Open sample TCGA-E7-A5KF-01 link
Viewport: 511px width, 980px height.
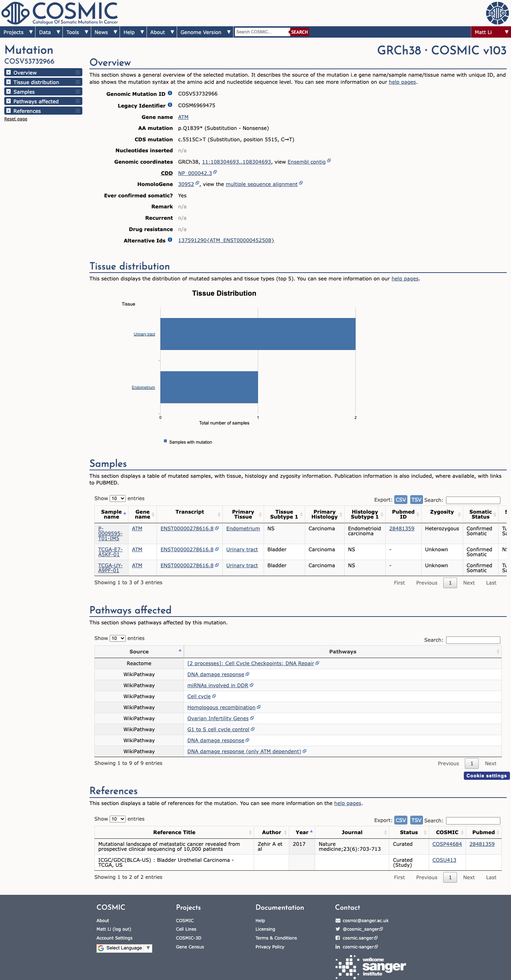tap(110, 552)
